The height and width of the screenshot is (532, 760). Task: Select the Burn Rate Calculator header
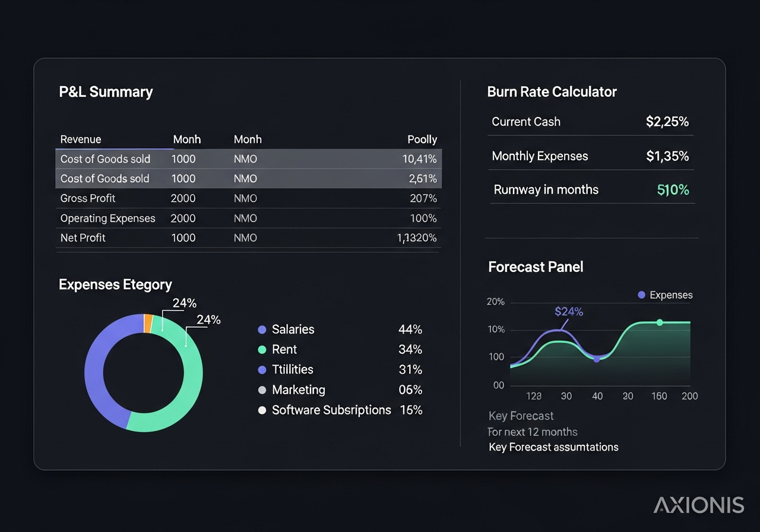pyautogui.click(x=552, y=92)
